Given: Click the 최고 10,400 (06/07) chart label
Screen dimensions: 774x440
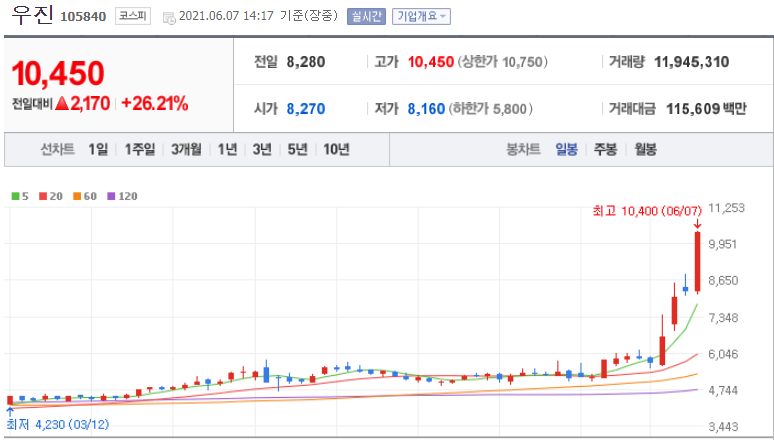Looking at the screenshot, I should tap(647, 211).
